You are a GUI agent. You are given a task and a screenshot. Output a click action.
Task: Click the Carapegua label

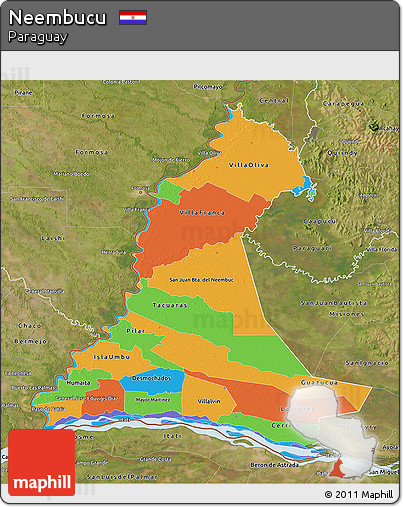coord(343,104)
